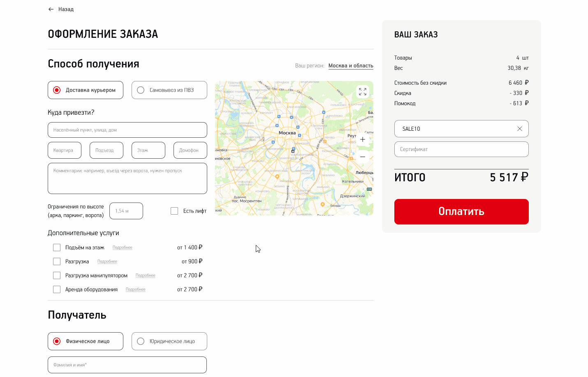The width and height of the screenshot is (588, 377).
Task: Click the delivery comments text area
Action: (x=127, y=178)
